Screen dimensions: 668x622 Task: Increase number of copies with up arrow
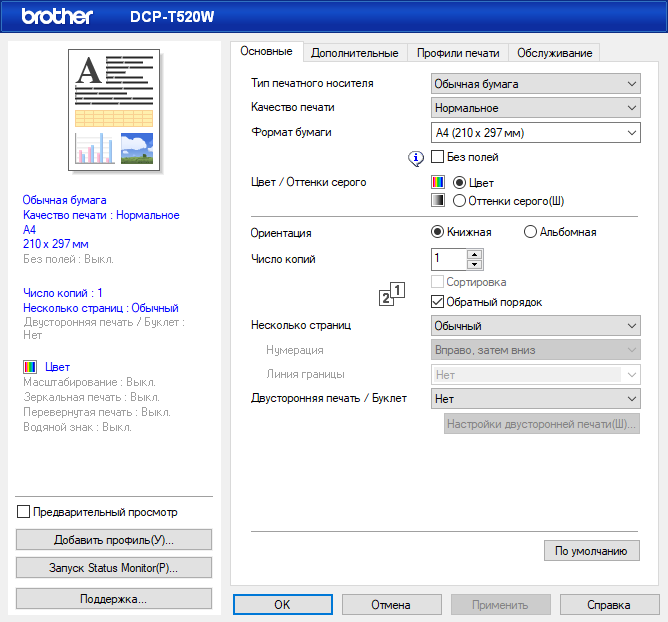point(475,255)
